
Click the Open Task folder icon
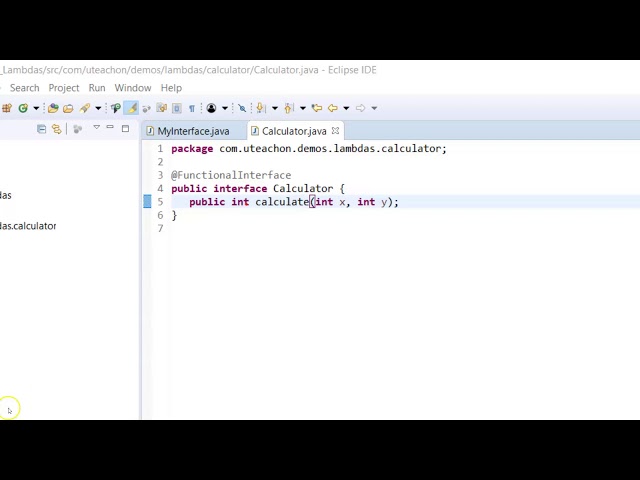click(x=68, y=108)
